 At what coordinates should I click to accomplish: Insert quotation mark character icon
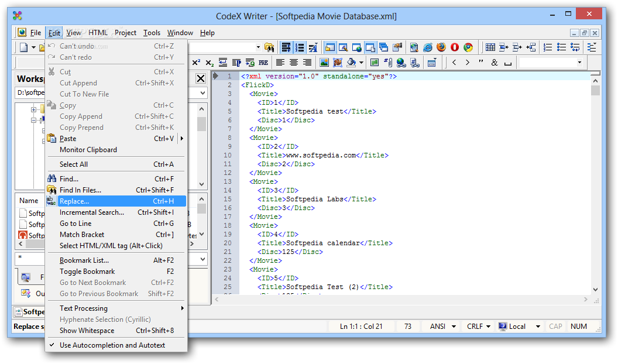click(481, 62)
